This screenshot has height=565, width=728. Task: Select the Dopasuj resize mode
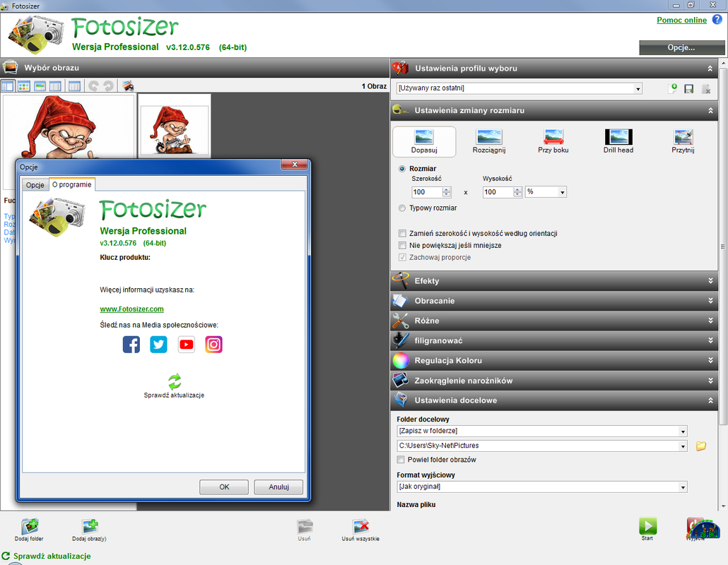[x=424, y=141]
